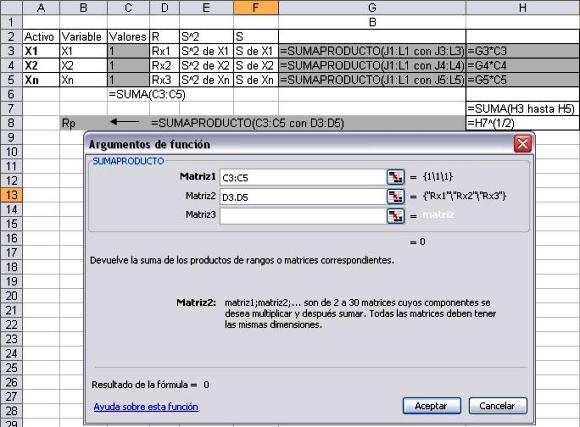This screenshot has width=580, height=427.
Task: Select column G header
Action: point(372,7)
